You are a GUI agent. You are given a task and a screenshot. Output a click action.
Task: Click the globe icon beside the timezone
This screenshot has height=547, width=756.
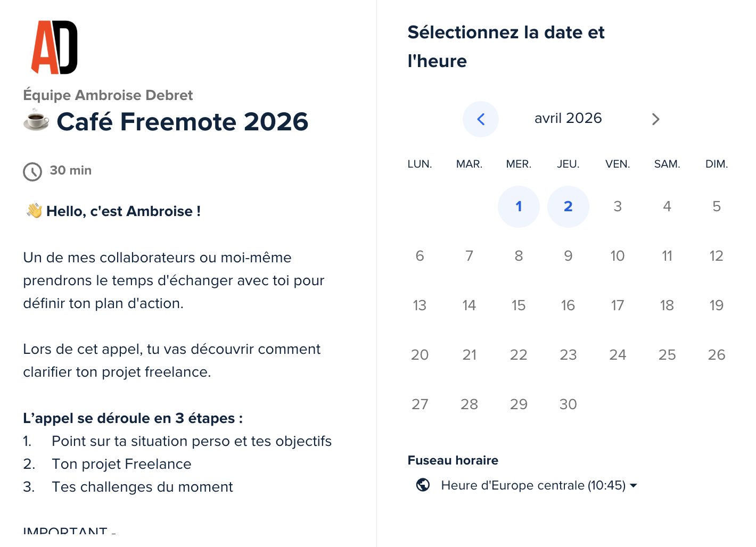422,485
